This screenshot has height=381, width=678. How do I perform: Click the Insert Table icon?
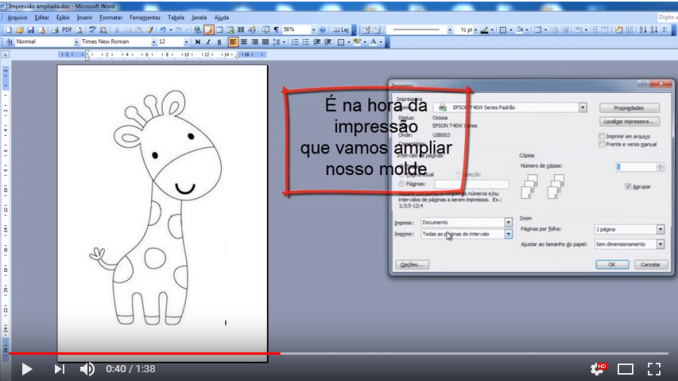click(220, 30)
